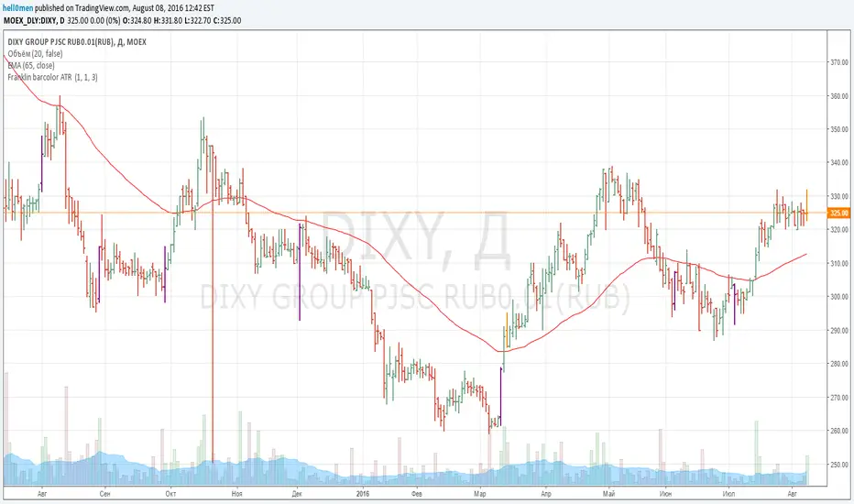The image size is (854, 504).
Task: Select the DIXY GROUP PJSC legend title
Action: pyautogui.click(x=77, y=42)
